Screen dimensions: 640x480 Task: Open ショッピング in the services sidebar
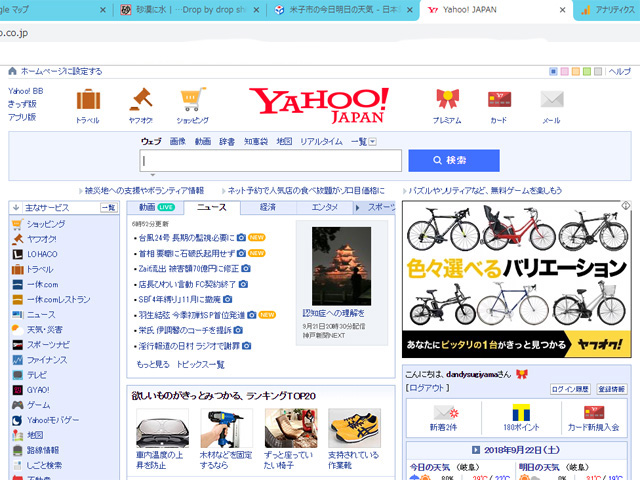coord(46,224)
